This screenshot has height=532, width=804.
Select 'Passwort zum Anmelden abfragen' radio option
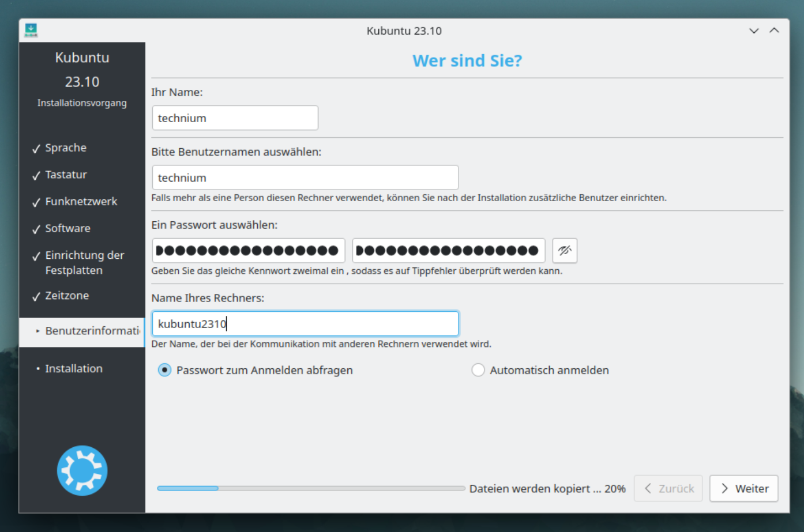click(x=165, y=370)
